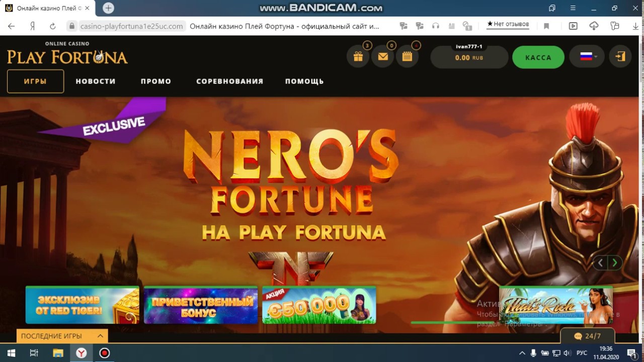Click the Yandex Browser taskbar icon
Screen dimensions: 644x362
coord(81,353)
